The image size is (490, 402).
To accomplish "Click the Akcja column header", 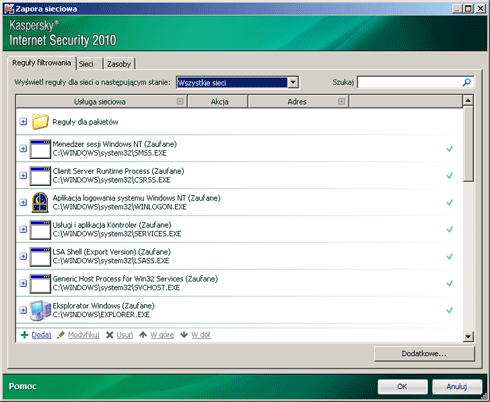I will pos(218,102).
